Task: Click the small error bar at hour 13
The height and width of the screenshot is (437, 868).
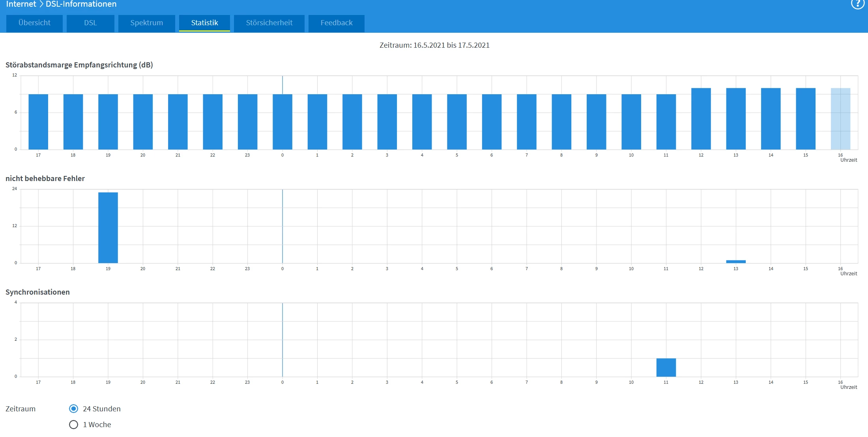Action: point(736,261)
